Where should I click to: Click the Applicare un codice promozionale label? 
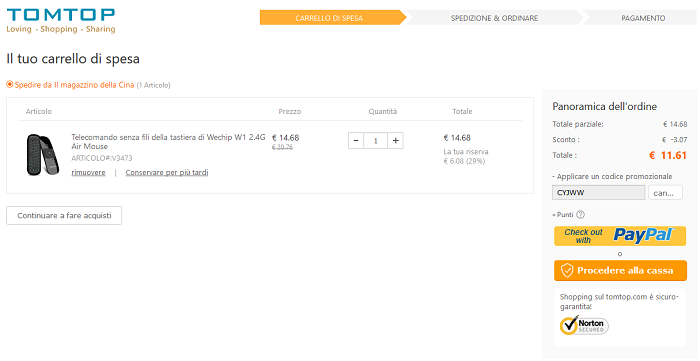pyautogui.click(x=612, y=176)
